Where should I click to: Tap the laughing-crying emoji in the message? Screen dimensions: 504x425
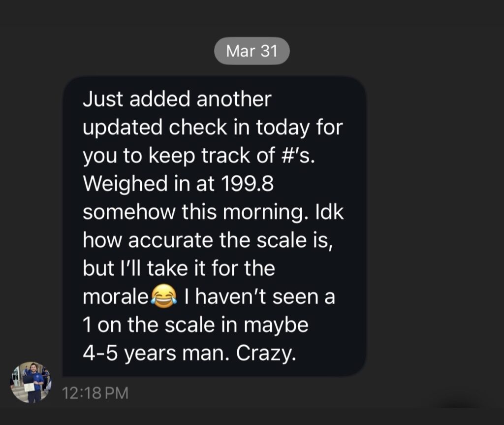click(x=164, y=298)
